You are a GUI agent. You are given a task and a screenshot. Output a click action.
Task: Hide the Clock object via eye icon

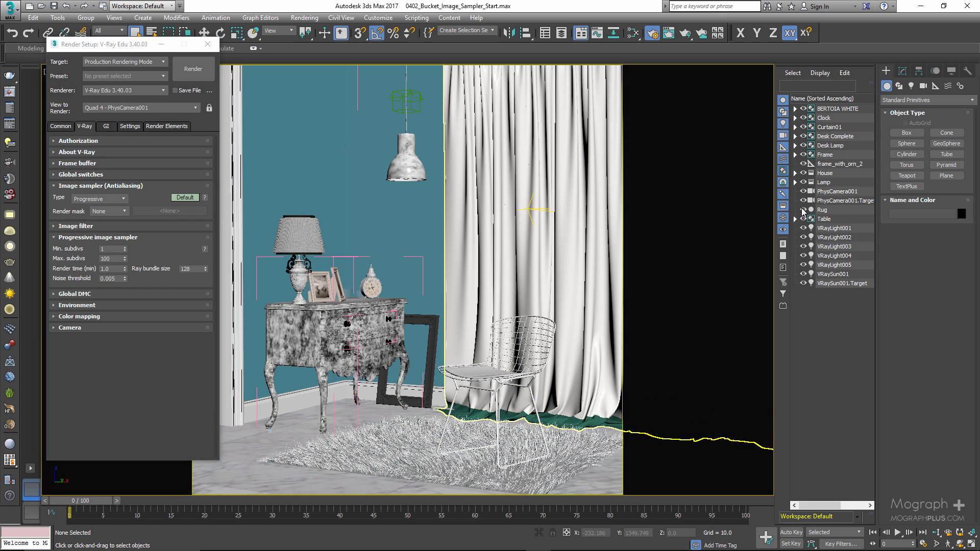click(803, 118)
